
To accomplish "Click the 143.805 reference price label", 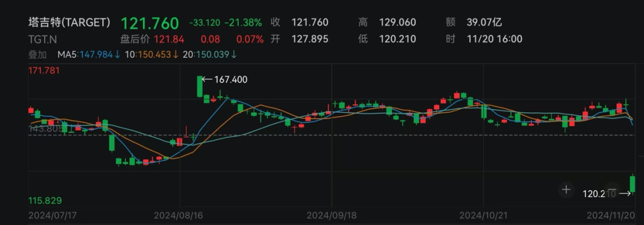I will 45,129.
